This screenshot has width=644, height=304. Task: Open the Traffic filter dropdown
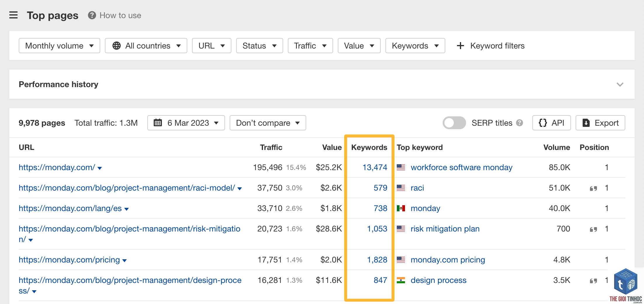point(310,46)
